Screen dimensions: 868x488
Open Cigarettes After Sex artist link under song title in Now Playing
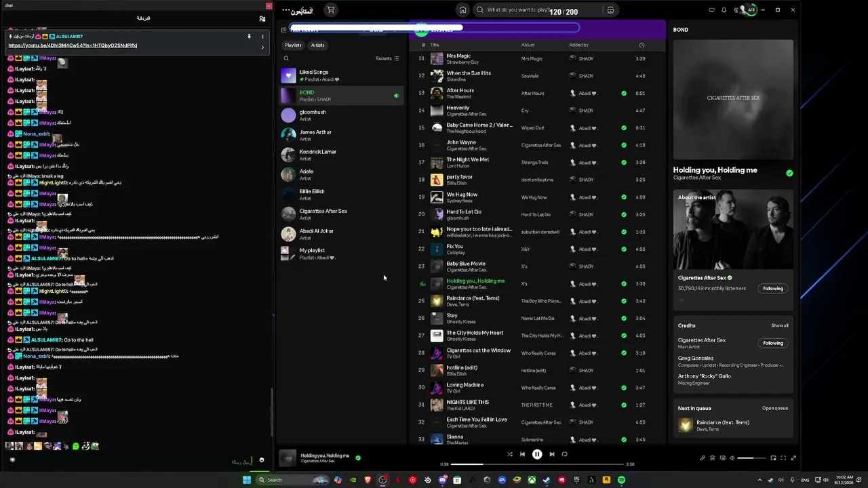tap(697, 178)
